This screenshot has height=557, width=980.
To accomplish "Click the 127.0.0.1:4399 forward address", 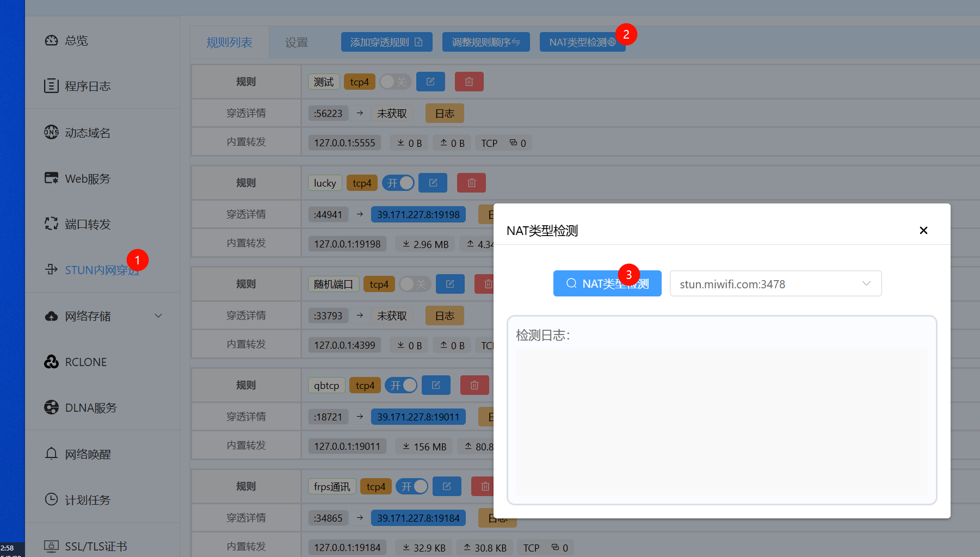I will 344,345.
